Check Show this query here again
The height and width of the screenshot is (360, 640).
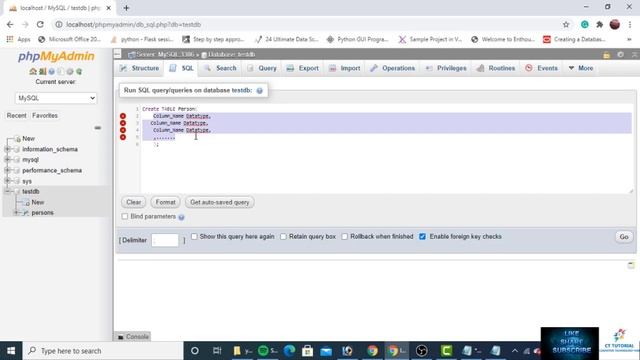(194, 236)
